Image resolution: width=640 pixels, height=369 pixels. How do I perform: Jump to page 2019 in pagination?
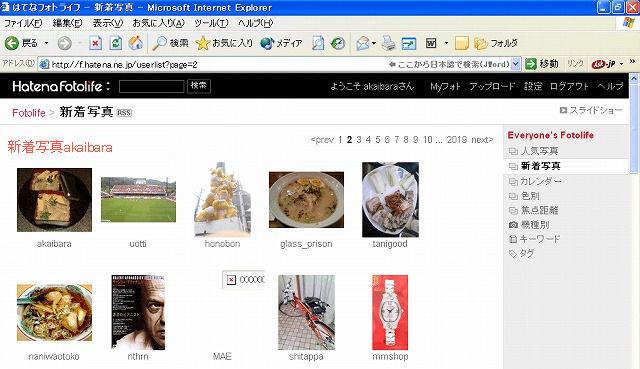tap(457, 140)
